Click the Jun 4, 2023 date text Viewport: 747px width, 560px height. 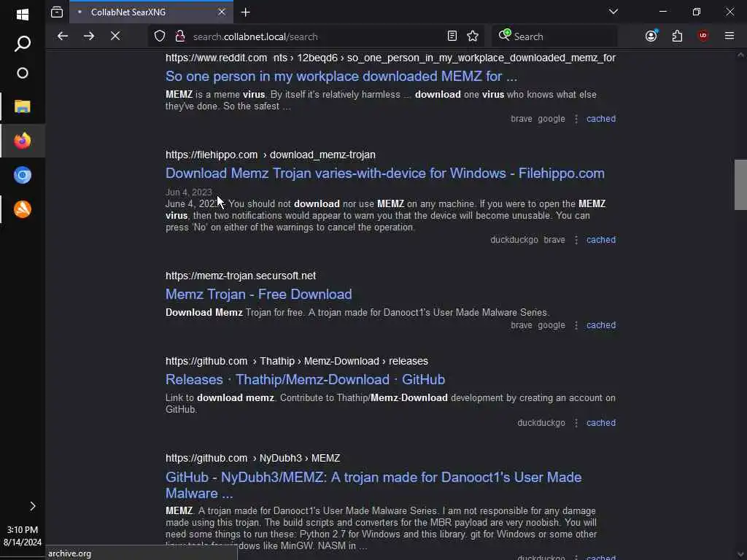coord(189,192)
